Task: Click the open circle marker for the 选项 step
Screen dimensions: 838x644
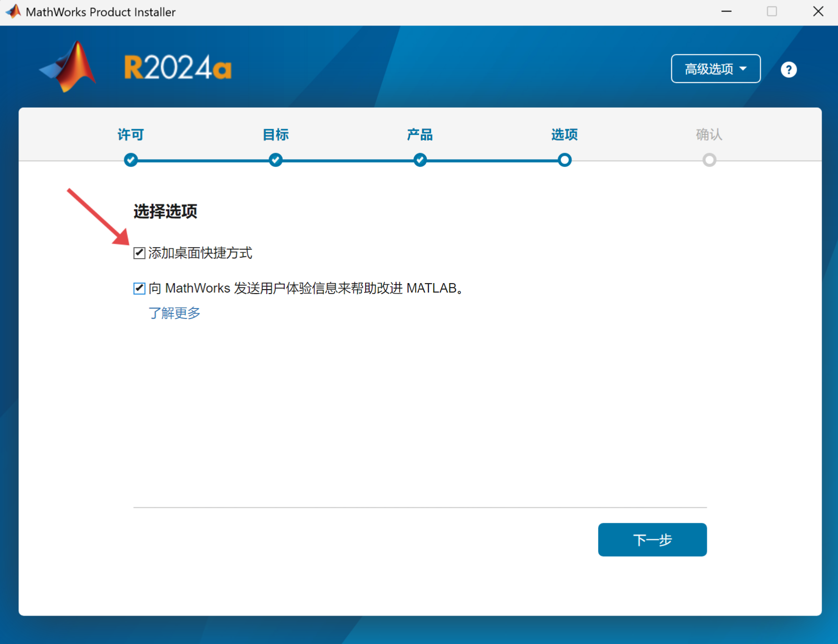Action: [564, 160]
